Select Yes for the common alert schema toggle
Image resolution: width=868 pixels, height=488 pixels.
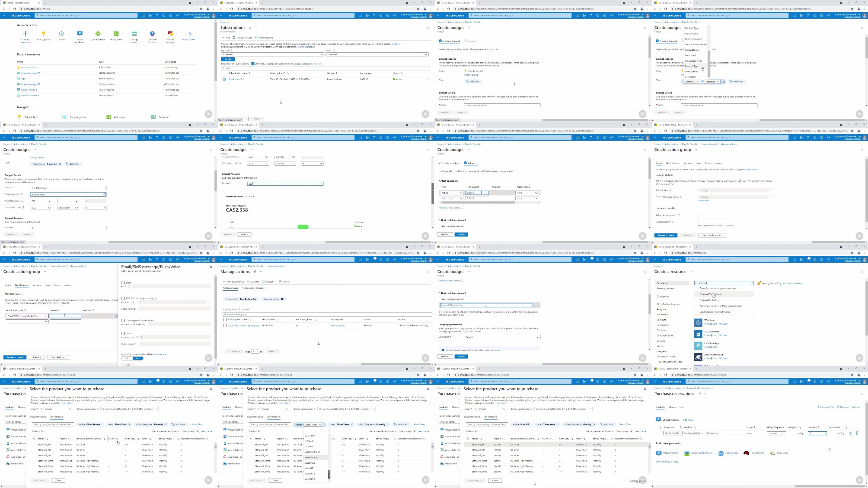point(127,359)
